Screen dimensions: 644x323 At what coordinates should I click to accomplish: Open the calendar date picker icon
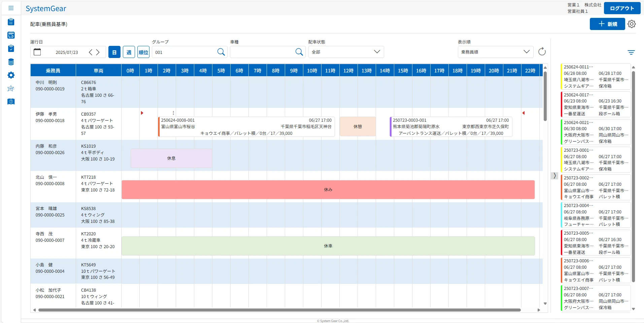[37, 52]
